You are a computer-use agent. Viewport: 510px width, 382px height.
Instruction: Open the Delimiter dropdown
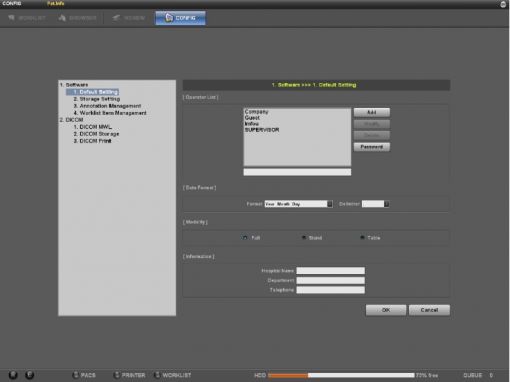tap(376, 204)
